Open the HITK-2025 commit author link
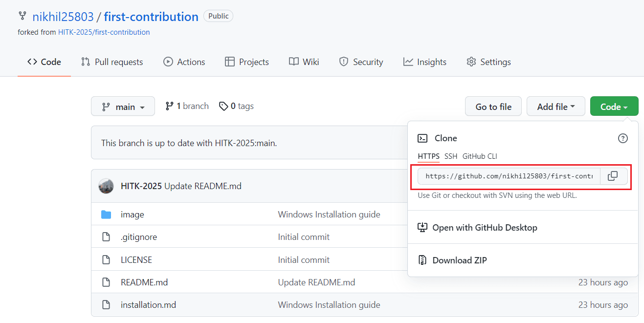The height and width of the screenshot is (323, 644). click(x=141, y=186)
